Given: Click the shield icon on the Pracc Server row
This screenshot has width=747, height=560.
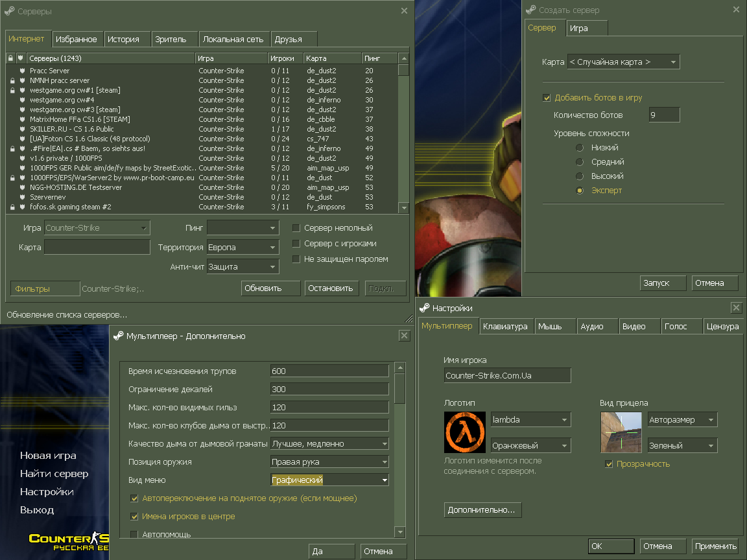Looking at the screenshot, I should tap(23, 71).
